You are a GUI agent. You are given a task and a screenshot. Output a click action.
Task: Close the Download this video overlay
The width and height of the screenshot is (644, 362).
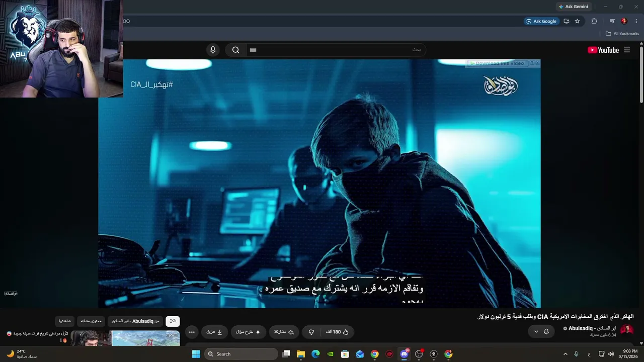click(537, 63)
